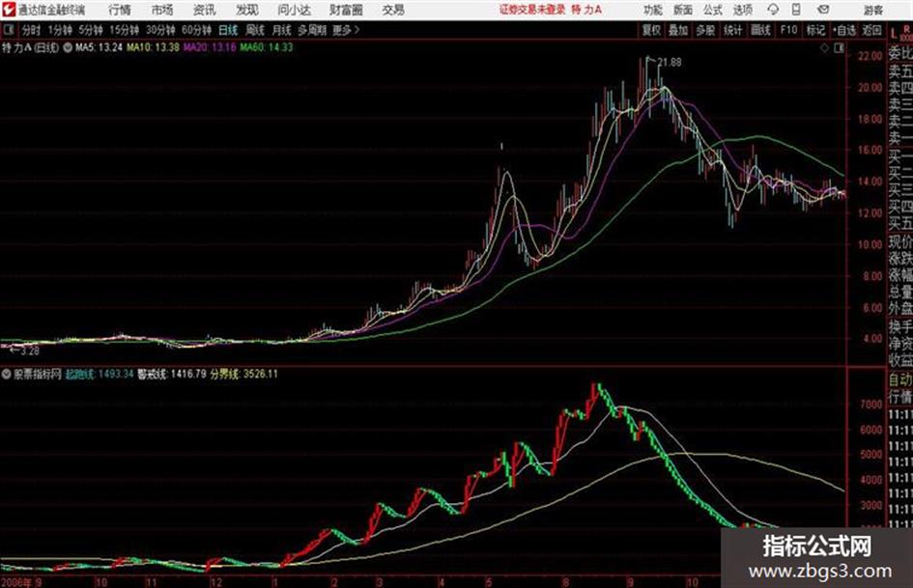Open the 公式 menu
The image size is (913, 588).
713,10
